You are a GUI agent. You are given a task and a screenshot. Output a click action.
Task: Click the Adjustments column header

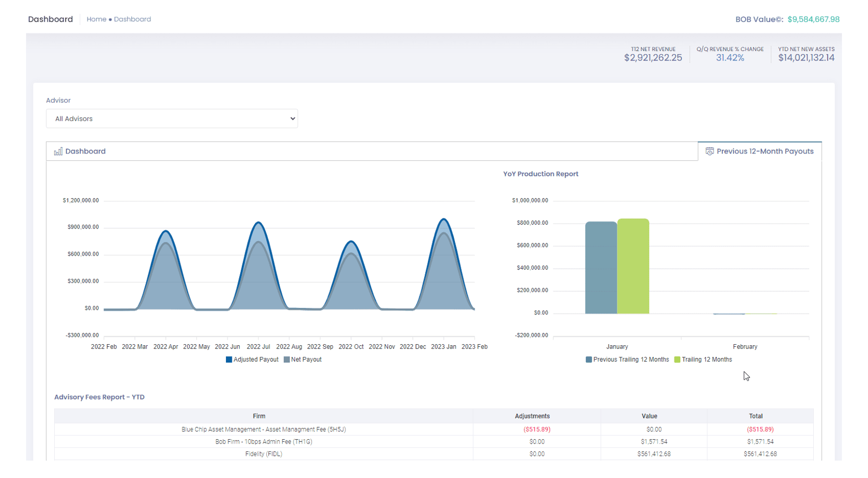click(x=532, y=416)
